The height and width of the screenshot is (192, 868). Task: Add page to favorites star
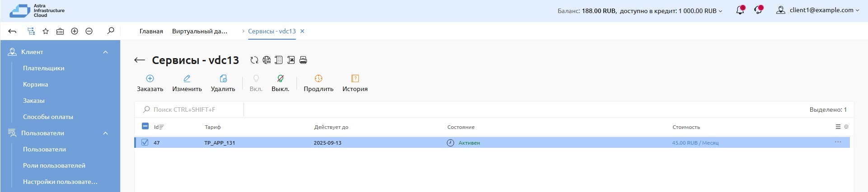[x=46, y=31]
